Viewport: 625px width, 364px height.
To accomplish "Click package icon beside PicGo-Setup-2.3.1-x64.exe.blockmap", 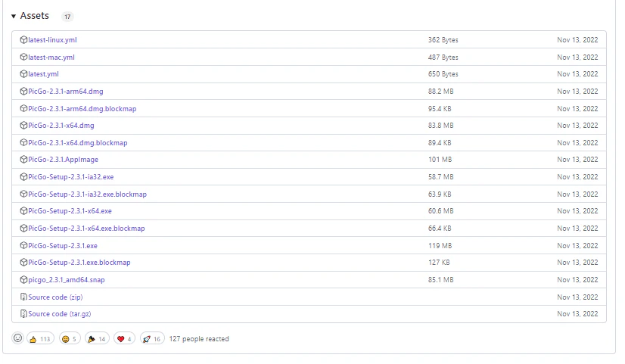I will 23,228.
